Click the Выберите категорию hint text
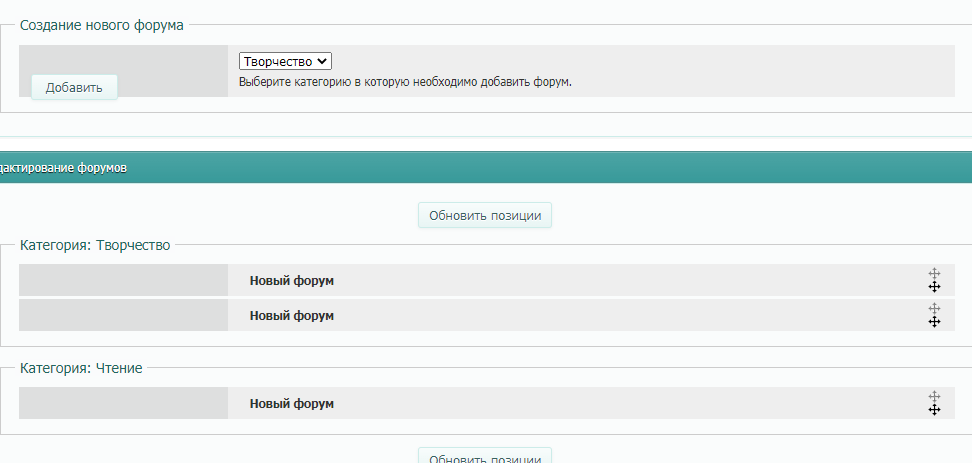This screenshot has width=972, height=463. (405, 82)
